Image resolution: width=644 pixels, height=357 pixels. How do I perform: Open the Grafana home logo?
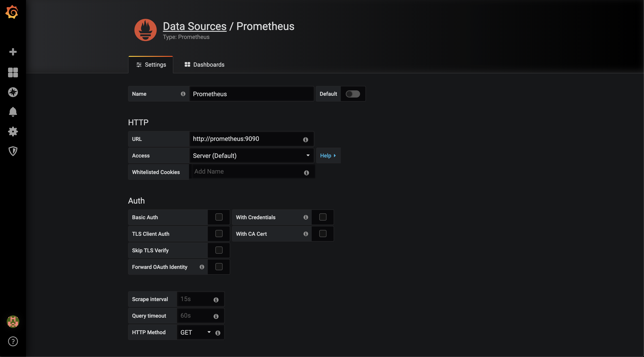pos(12,12)
